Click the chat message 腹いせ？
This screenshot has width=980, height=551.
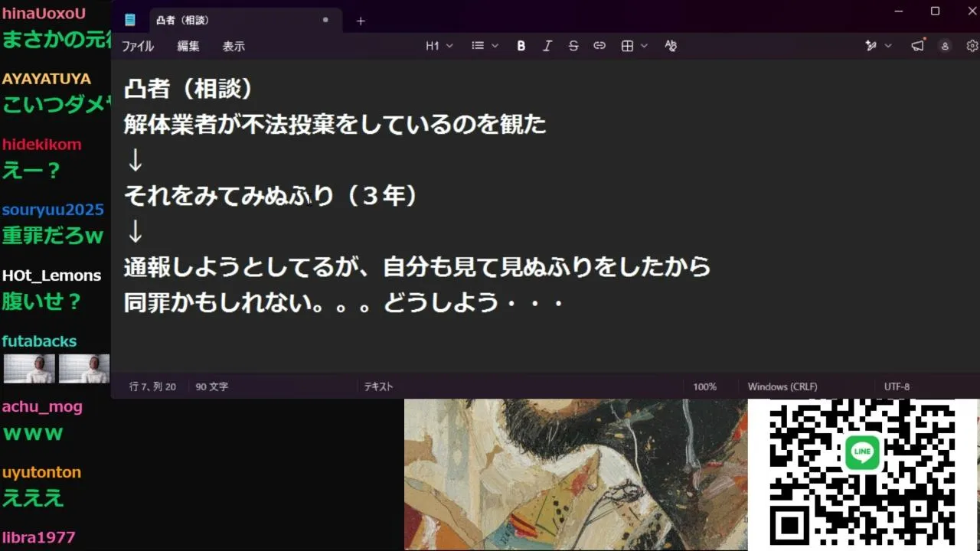tap(41, 301)
